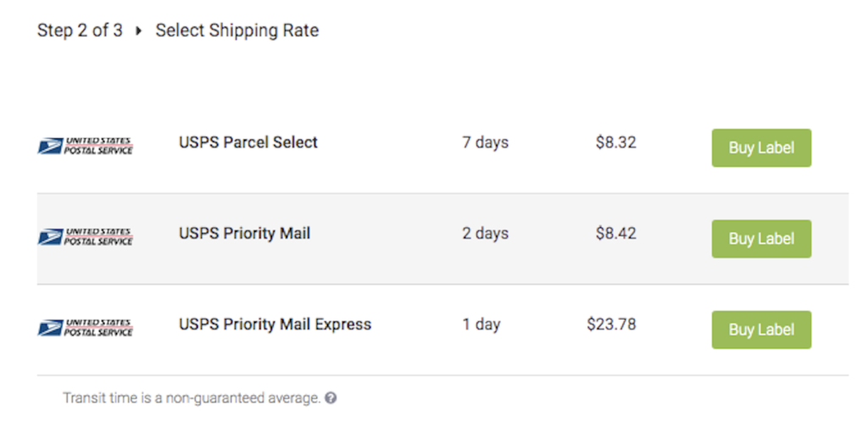868x424 pixels.
Task: Click the Select Shipping Rate heading
Action: [236, 31]
